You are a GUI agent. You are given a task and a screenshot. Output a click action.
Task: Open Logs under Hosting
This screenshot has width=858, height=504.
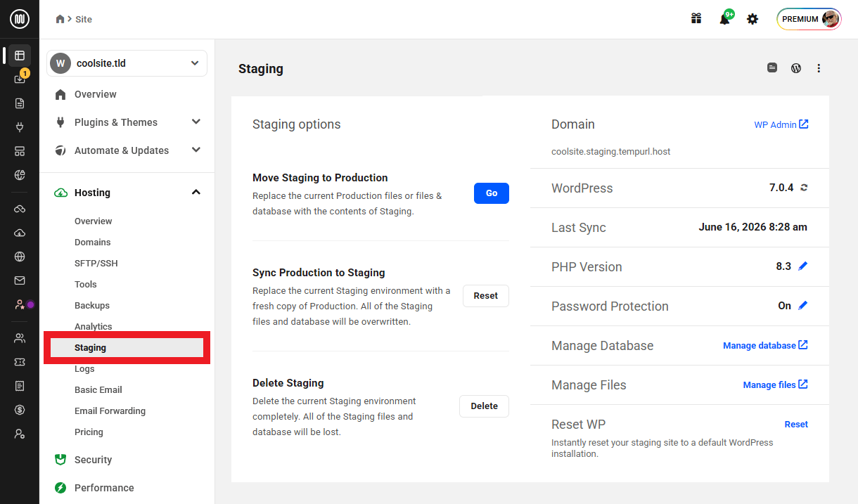tap(84, 368)
